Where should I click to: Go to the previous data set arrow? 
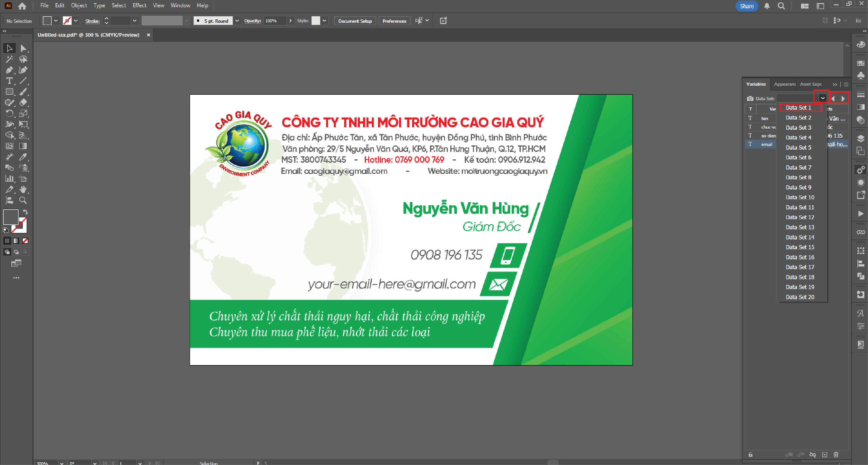click(833, 99)
